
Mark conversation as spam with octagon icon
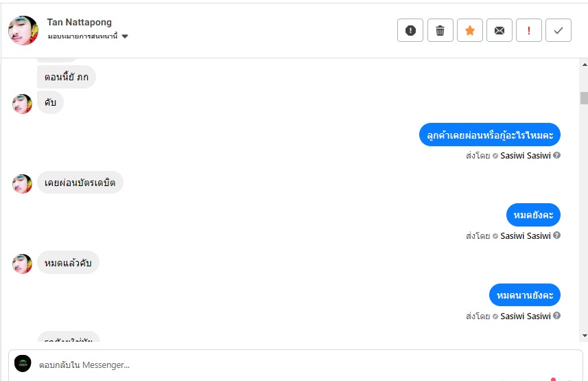(410, 30)
